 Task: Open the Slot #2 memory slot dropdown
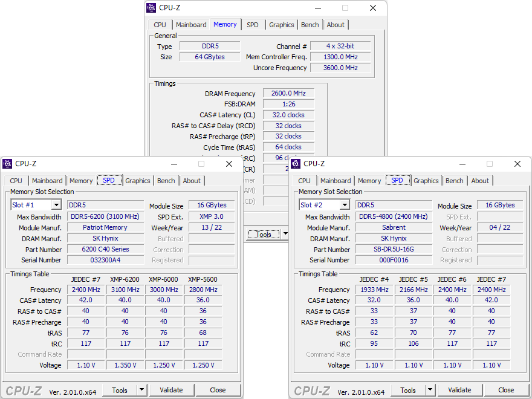(344, 205)
